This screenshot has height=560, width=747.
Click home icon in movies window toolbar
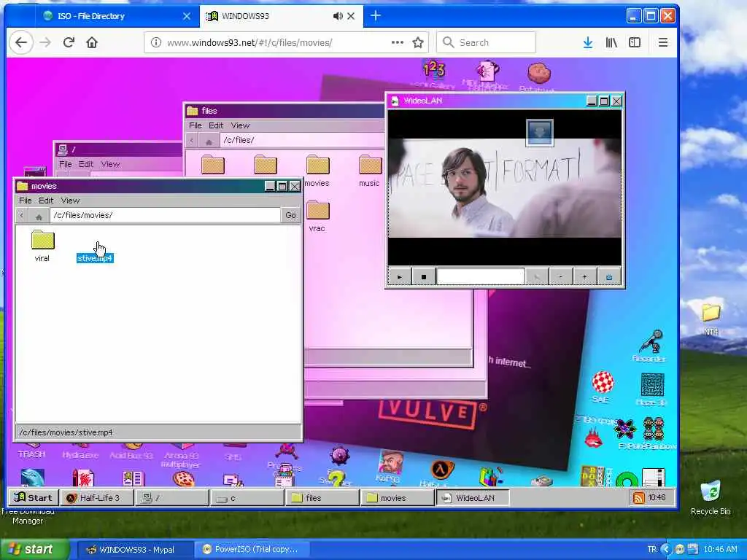(39, 216)
